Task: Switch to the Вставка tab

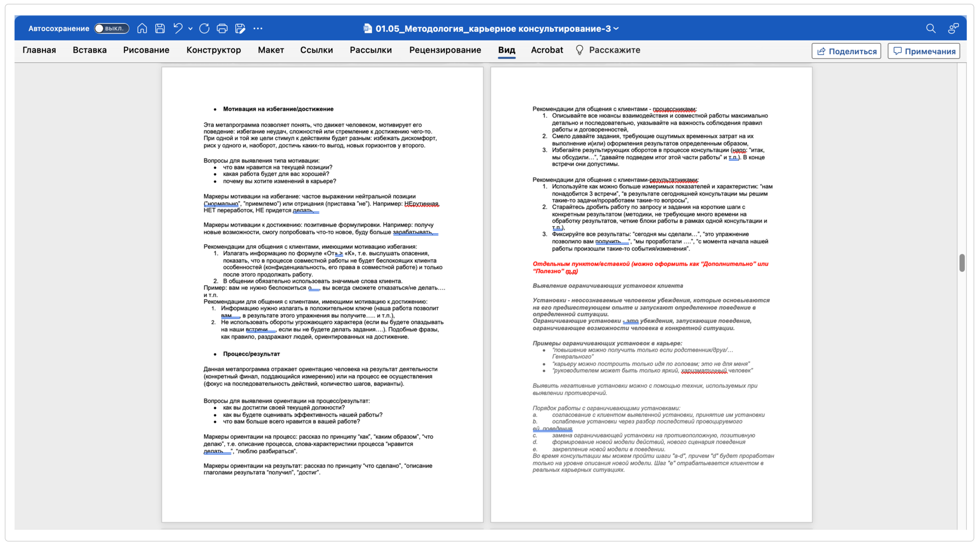Action: point(90,50)
